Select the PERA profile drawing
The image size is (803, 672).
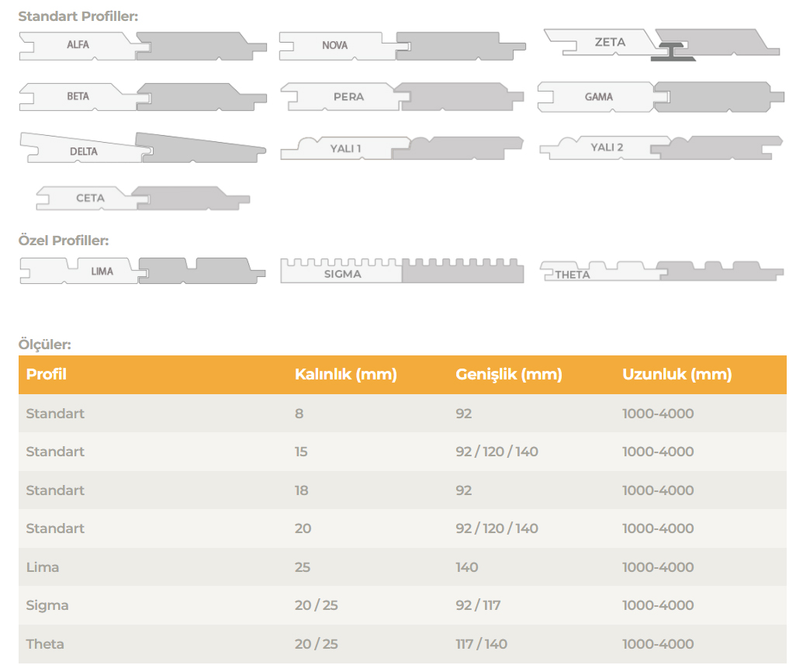pyautogui.click(x=402, y=97)
